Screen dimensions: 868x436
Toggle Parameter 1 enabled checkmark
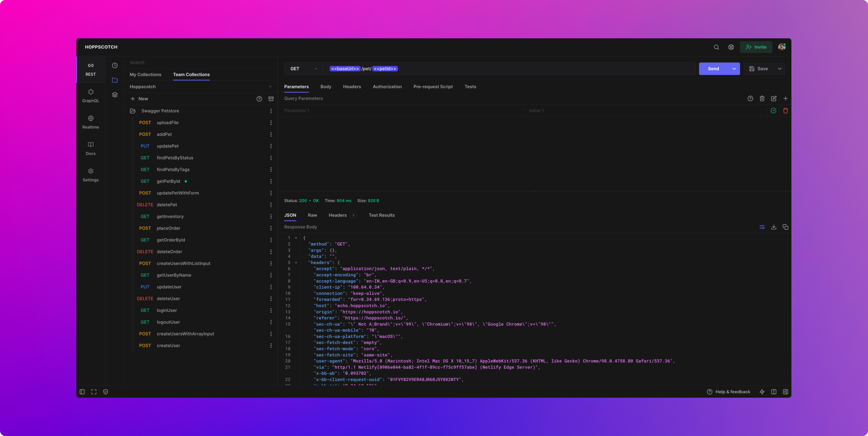(x=773, y=111)
